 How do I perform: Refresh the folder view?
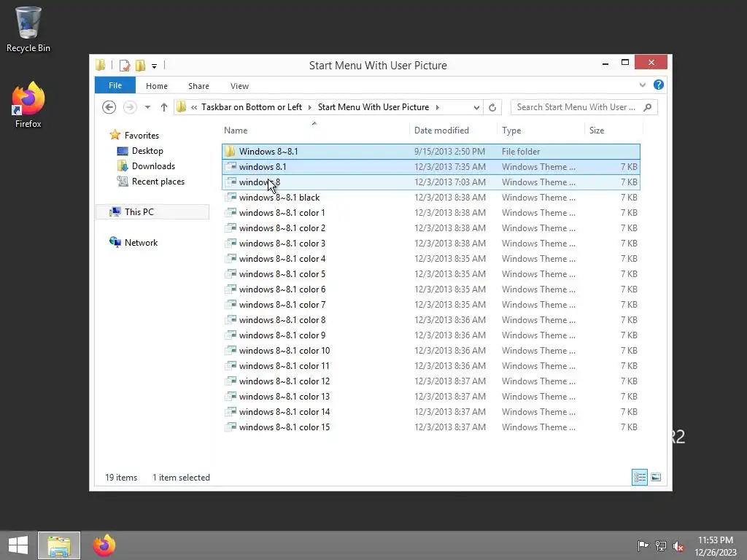(x=492, y=108)
